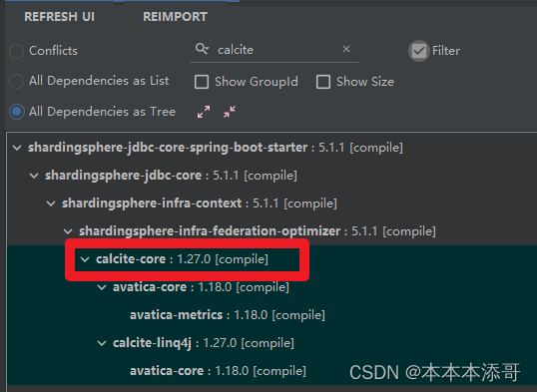Collapse shardingsphere-infra-federation-optimizer chevron
537x392 pixels.
[68, 231]
